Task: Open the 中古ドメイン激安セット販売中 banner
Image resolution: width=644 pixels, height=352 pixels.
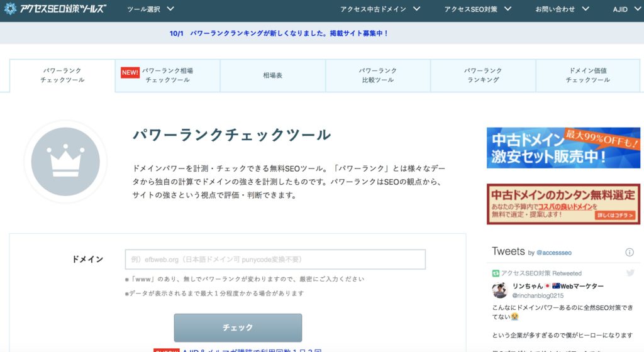Action: [563, 148]
